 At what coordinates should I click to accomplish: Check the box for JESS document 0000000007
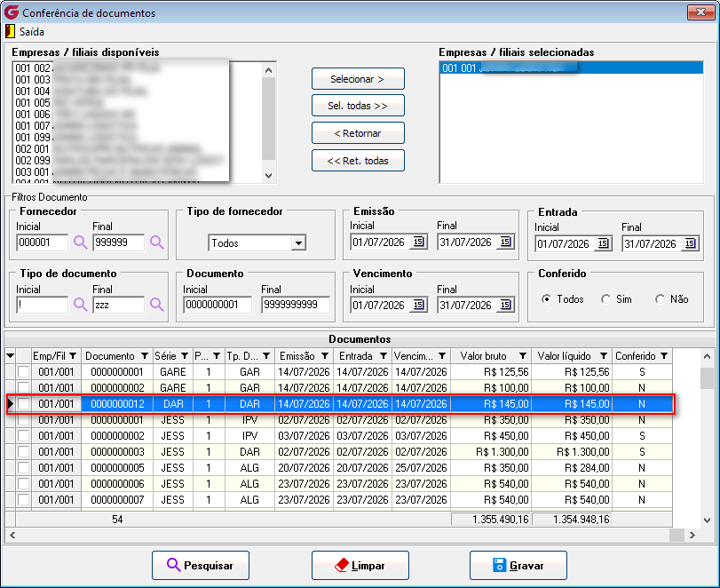(23, 499)
